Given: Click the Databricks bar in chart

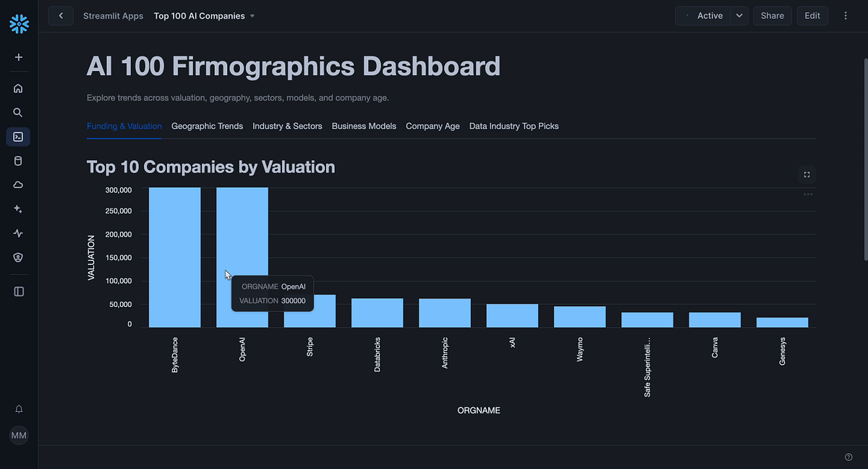Looking at the screenshot, I should [x=377, y=313].
